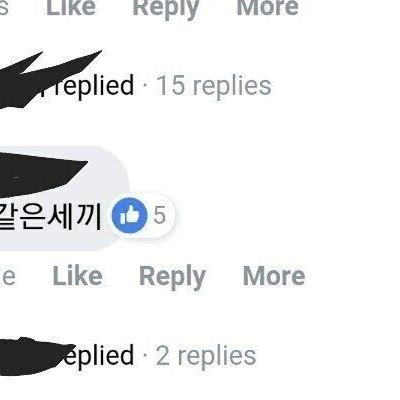Click Reply in the top action row
This screenshot has height=400, width=400.
tap(166, 8)
